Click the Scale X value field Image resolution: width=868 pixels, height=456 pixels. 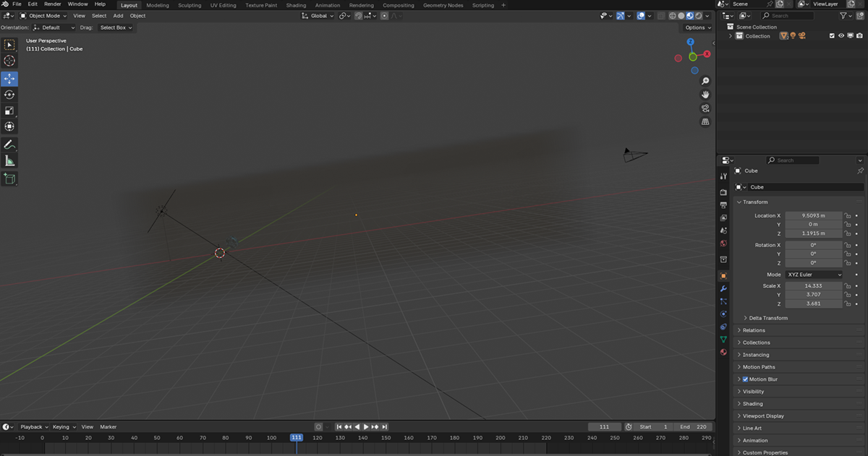(x=814, y=286)
